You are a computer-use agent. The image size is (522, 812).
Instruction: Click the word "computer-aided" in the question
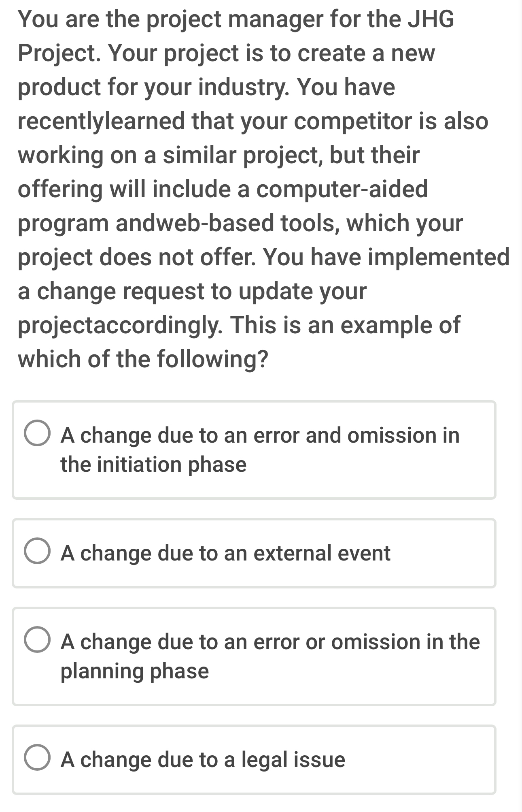[342, 189]
